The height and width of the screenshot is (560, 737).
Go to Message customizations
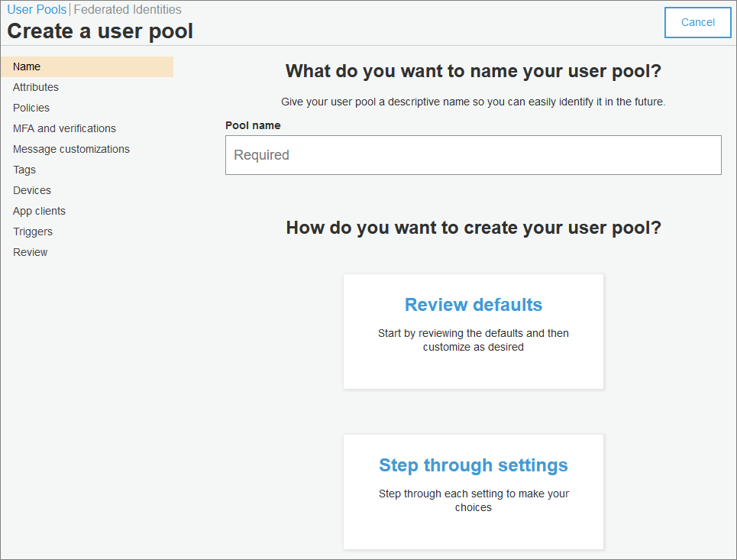point(71,149)
